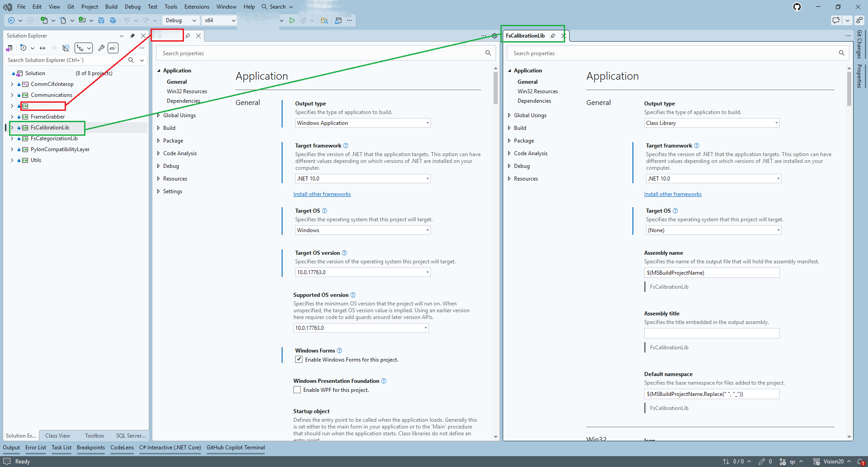Open the Windows Application output type dropdown
The height and width of the screenshot is (467, 868).
click(363, 123)
